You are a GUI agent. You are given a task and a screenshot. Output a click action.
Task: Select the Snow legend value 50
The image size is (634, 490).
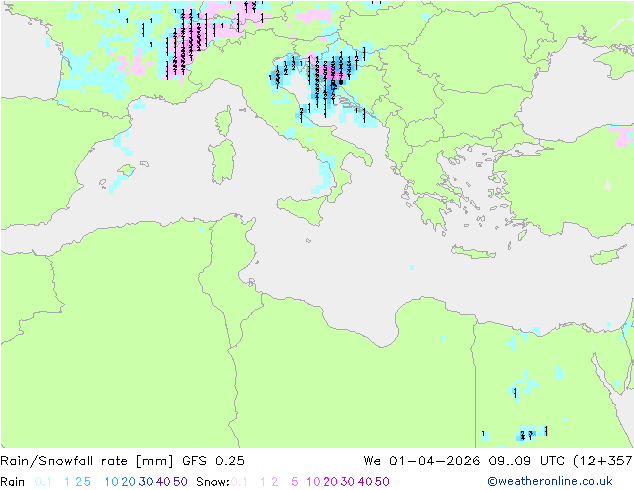pos(382,482)
